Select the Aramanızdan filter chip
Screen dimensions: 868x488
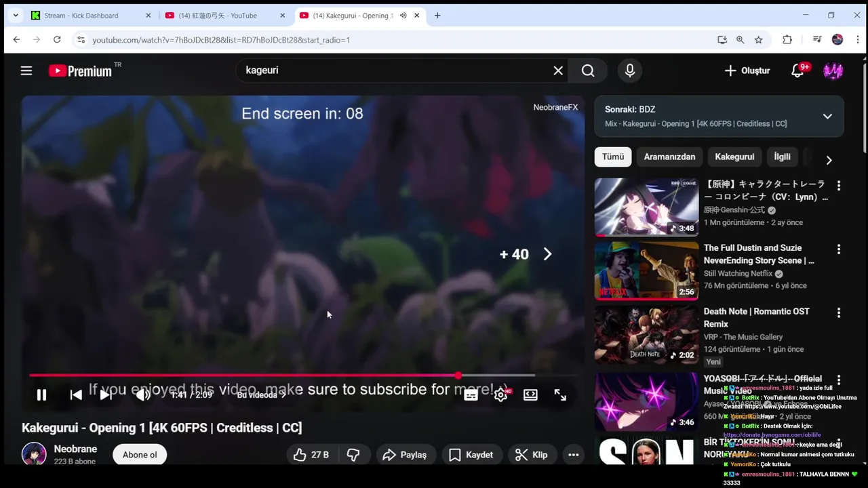click(x=669, y=157)
